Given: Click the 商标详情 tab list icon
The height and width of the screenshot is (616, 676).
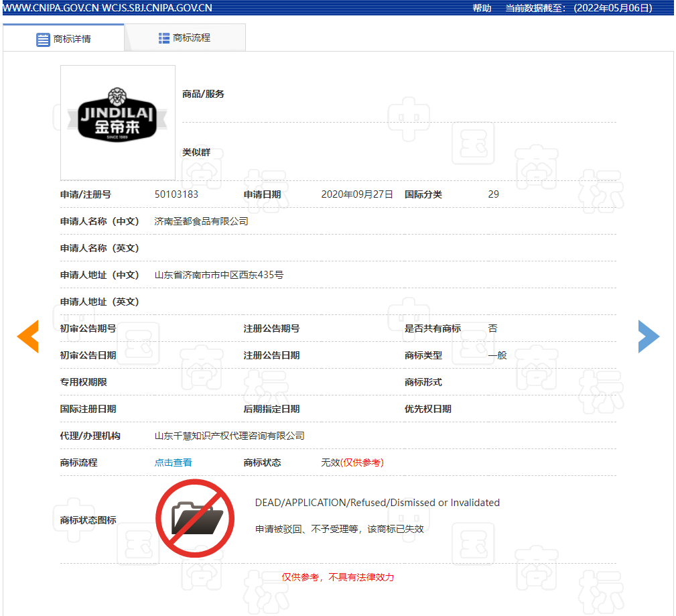Looking at the screenshot, I should (x=43, y=40).
